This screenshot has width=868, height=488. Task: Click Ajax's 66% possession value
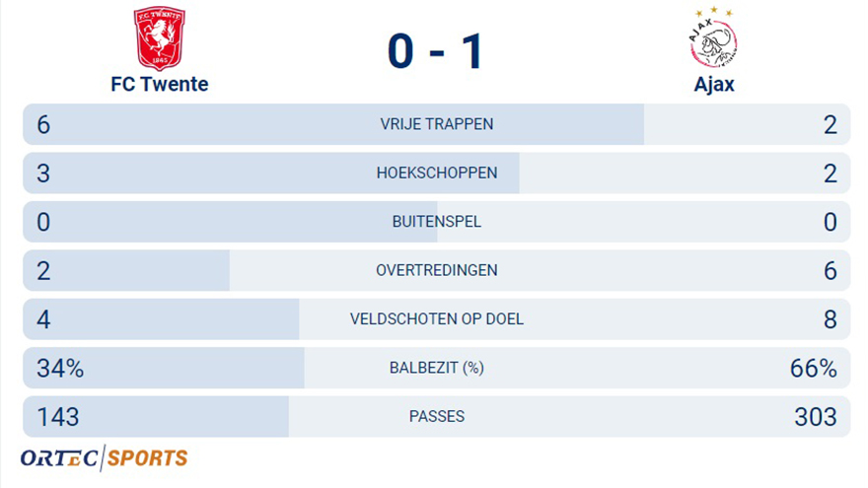[x=813, y=369]
